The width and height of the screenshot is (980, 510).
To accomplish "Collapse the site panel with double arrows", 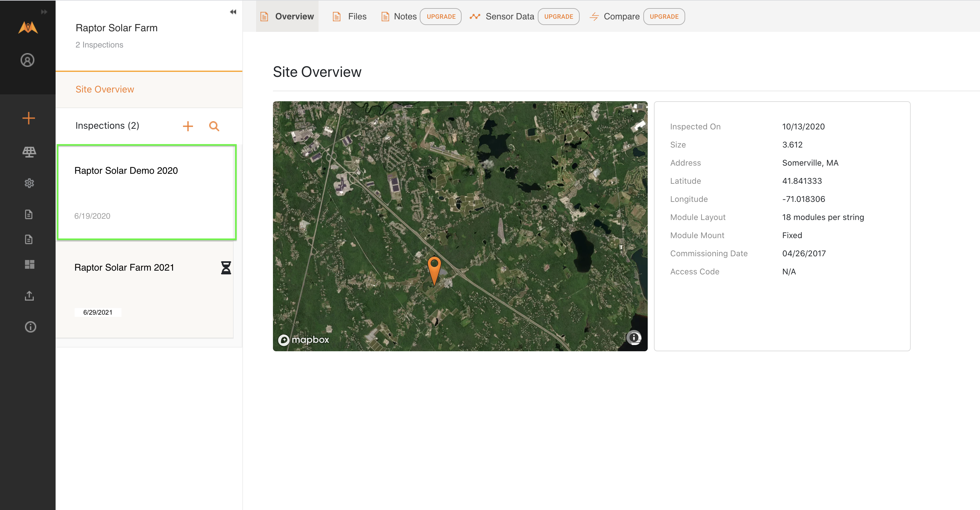I will pos(233,12).
